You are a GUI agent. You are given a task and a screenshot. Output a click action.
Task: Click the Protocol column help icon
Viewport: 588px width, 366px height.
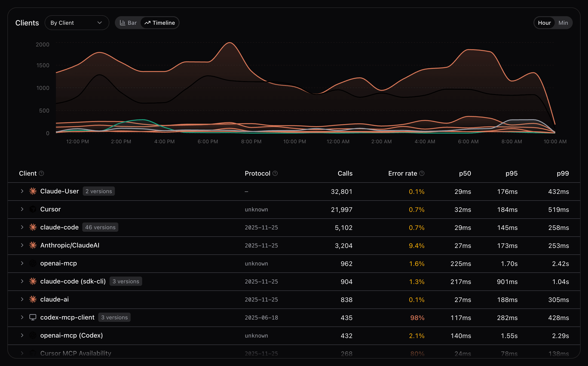click(x=275, y=173)
